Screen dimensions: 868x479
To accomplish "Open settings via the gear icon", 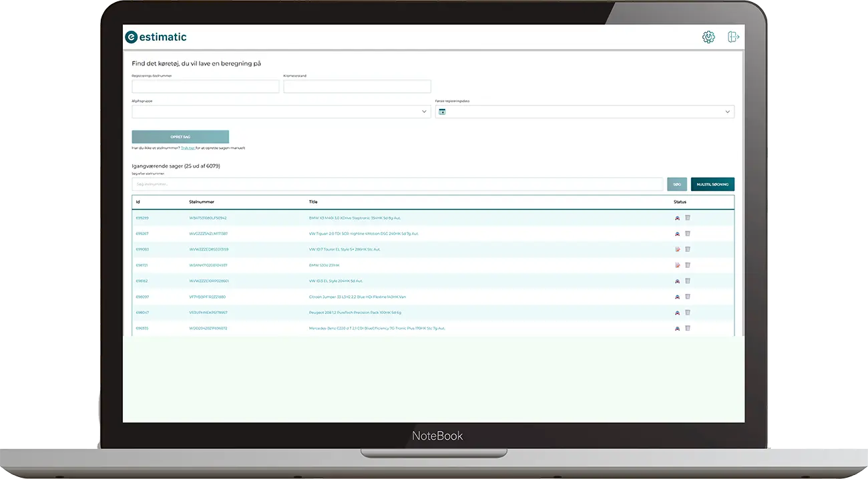I will pyautogui.click(x=708, y=37).
